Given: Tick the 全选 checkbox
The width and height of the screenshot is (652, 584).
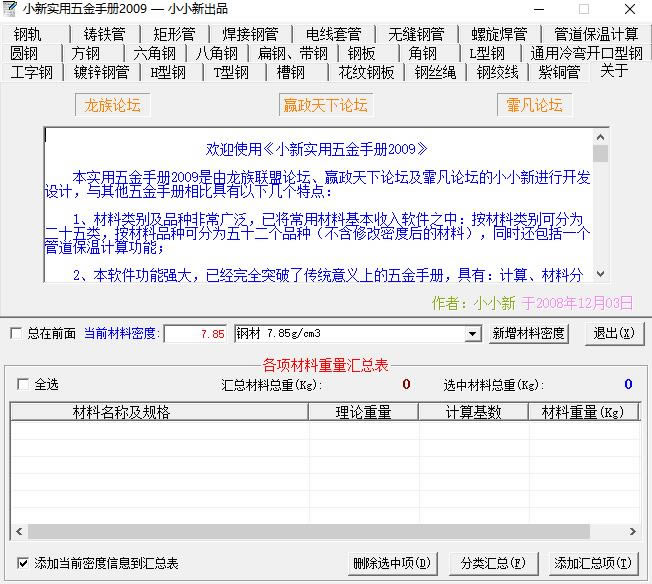Looking at the screenshot, I should [23, 384].
